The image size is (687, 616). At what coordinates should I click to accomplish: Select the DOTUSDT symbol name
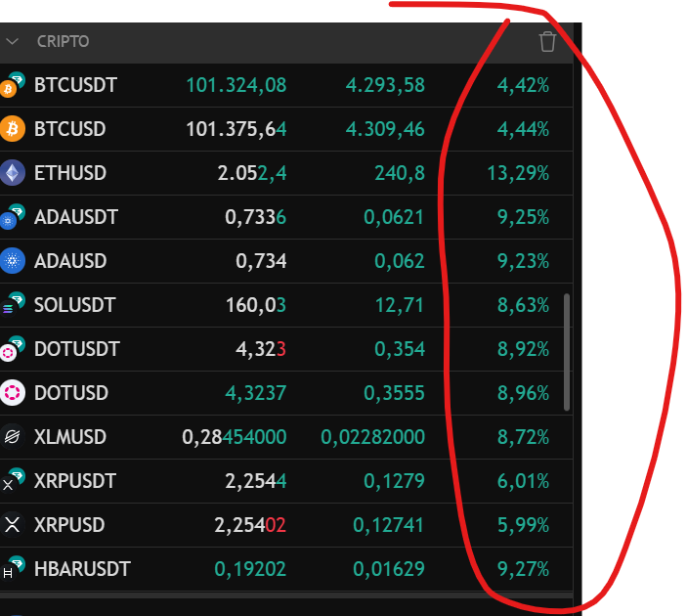point(76,349)
